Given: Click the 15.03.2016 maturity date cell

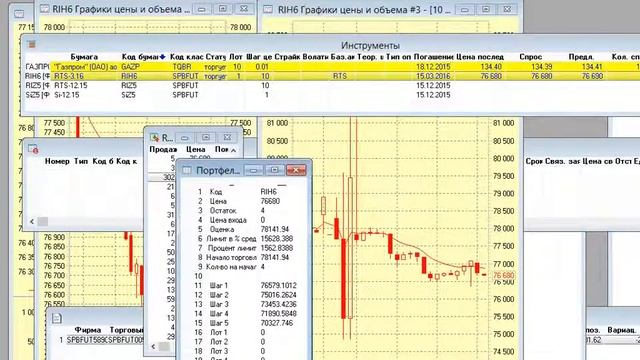Looking at the screenshot, I should pyautogui.click(x=433, y=76).
